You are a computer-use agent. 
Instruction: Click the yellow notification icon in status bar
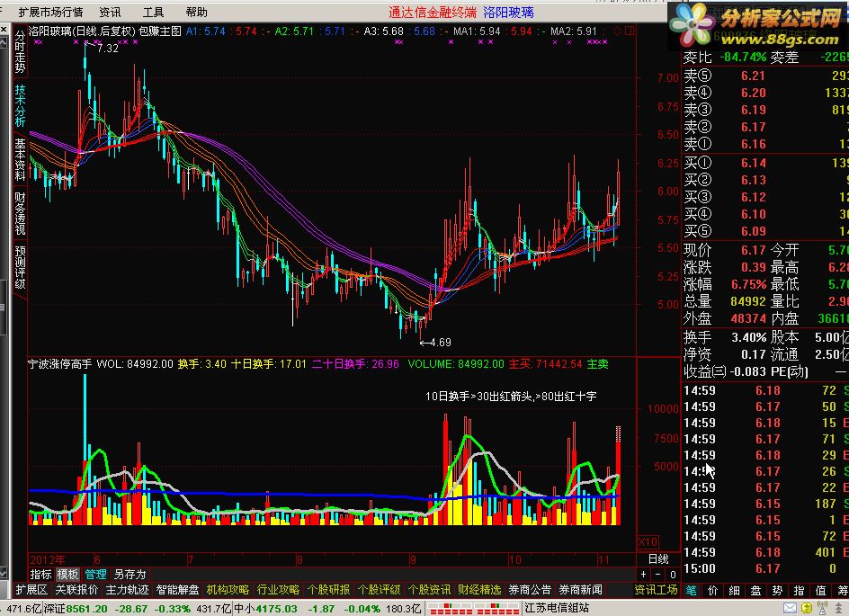807,609
